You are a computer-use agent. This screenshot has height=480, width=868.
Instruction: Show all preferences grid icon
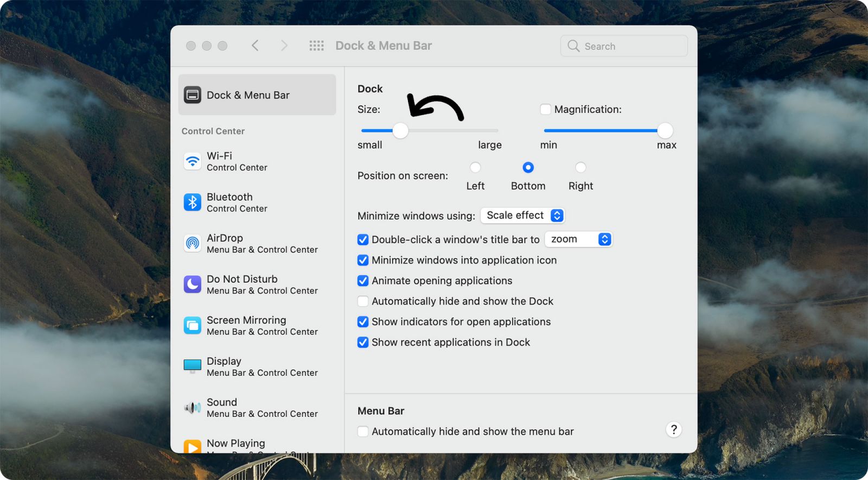click(317, 46)
